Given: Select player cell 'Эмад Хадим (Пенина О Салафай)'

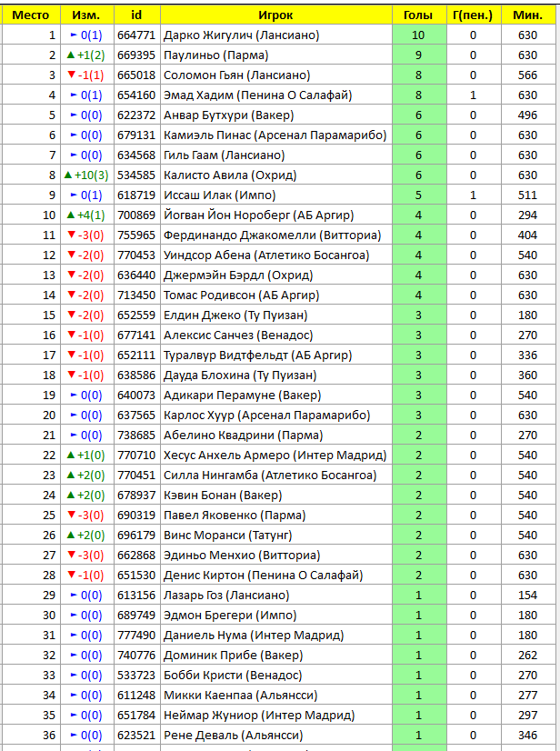Looking at the screenshot, I should pyautogui.click(x=276, y=95).
